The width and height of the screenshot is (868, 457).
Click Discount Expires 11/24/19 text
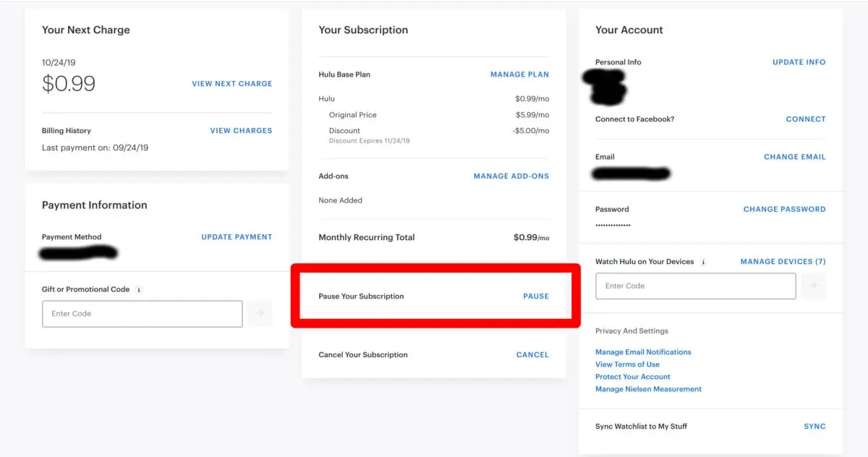click(x=370, y=141)
